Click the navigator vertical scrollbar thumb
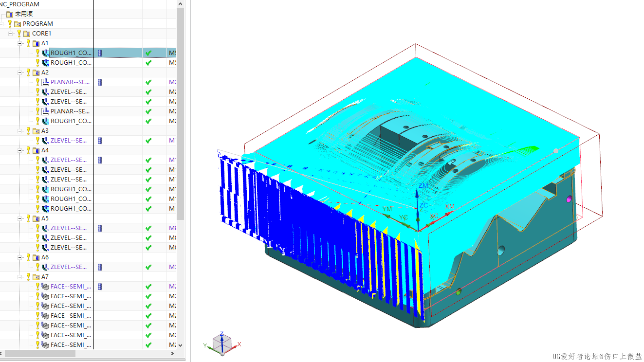The width and height of the screenshot is (644, 362). (x=181, y=113)
